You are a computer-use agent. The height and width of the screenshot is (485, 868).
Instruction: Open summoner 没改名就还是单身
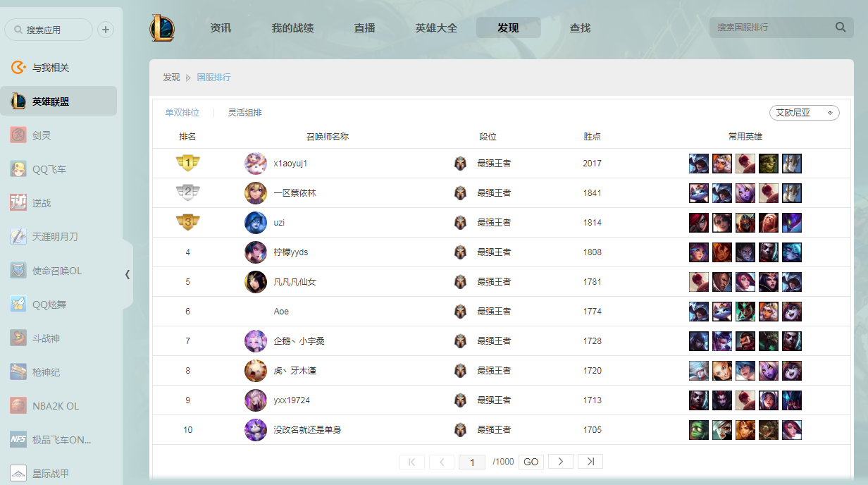(x=307, y=430)
